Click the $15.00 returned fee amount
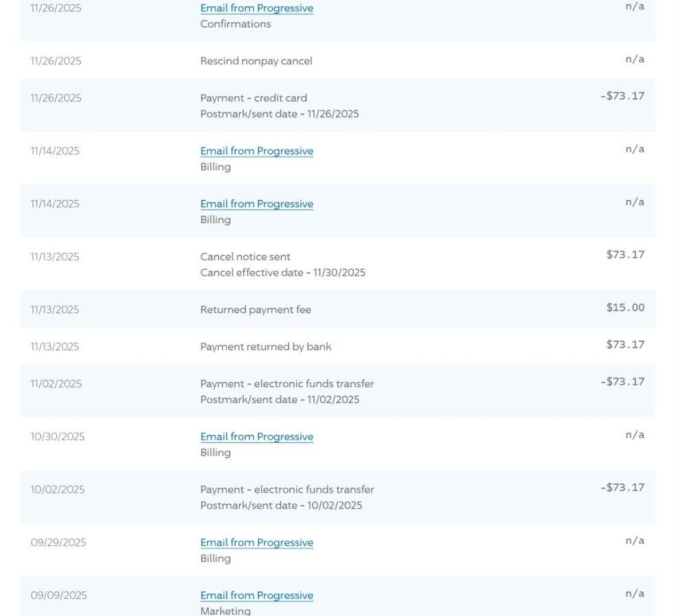This screenshot has height=616, width=674. pyautogui.click(x=625, y=308)
